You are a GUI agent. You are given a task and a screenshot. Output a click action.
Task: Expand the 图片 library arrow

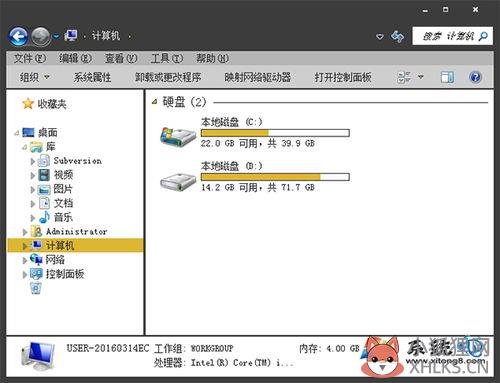click(x=32, y=190)
